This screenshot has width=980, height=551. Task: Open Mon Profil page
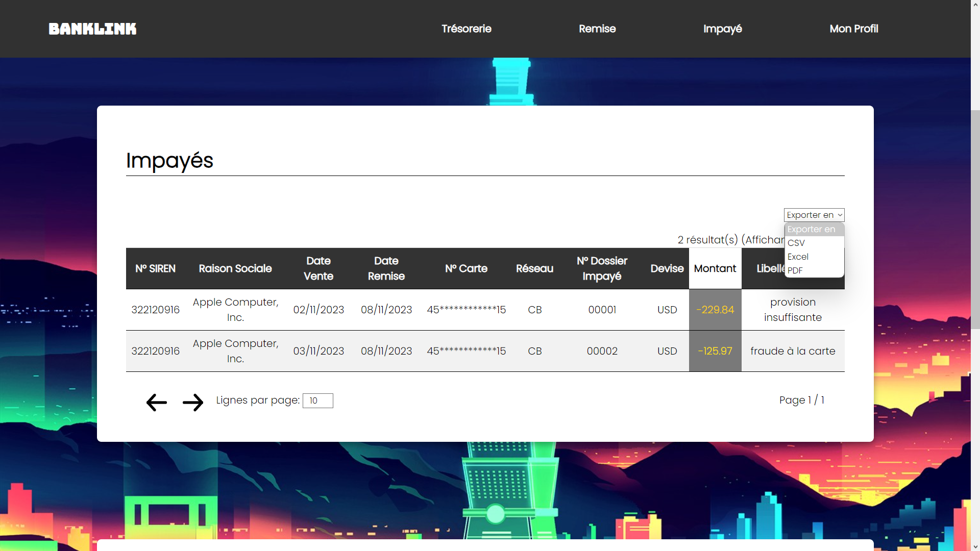click(x=854, y=29)
